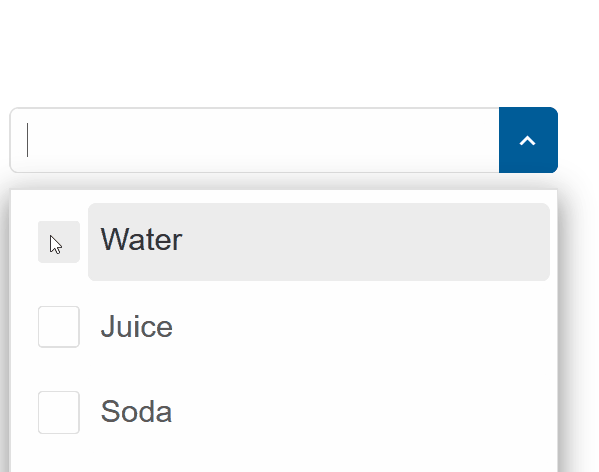Viewport: 599px width, 472px height.
Task: Click the word Soda in the list
Action: pos(136,412)
